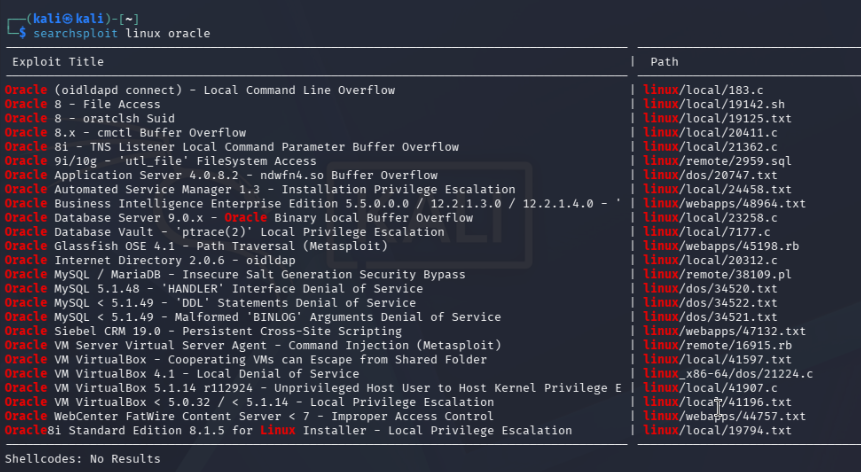
Task: Click the path 'linux/local/21362.c'
Action: (x=711, y=147)
